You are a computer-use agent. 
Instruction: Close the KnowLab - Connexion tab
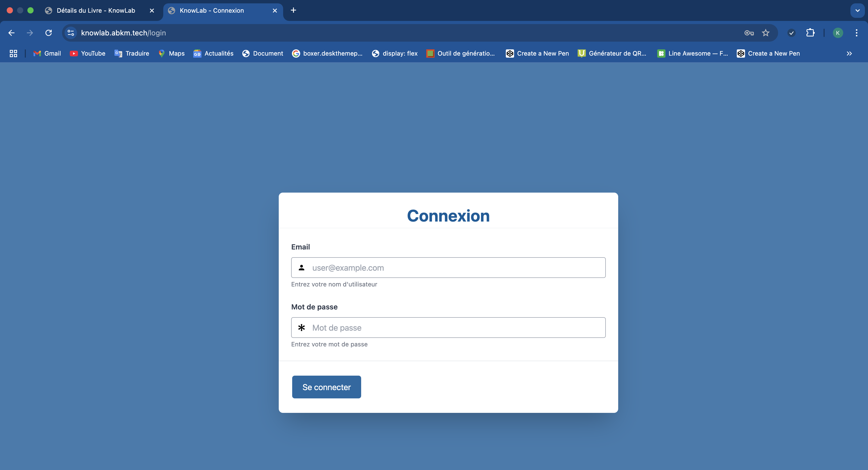coord(275,10)
